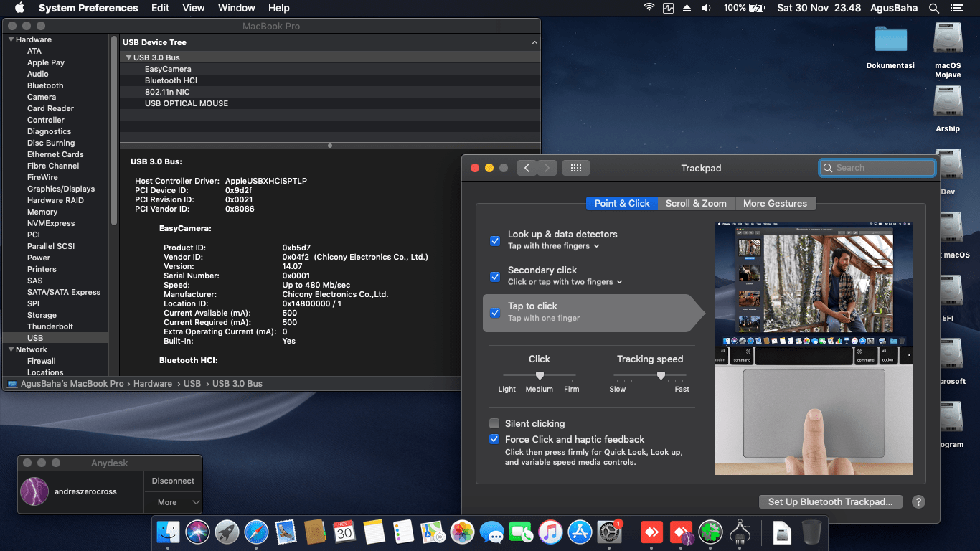Viewport: 980px width, 551px height.
Task: Go back in System Preferences
Action: (527, 168)
